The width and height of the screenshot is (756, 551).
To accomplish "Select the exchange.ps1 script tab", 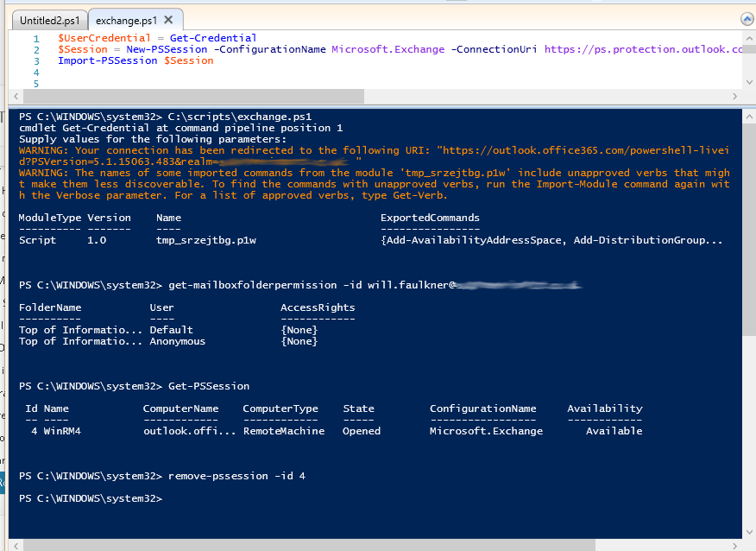I will [x=125, y=20].
